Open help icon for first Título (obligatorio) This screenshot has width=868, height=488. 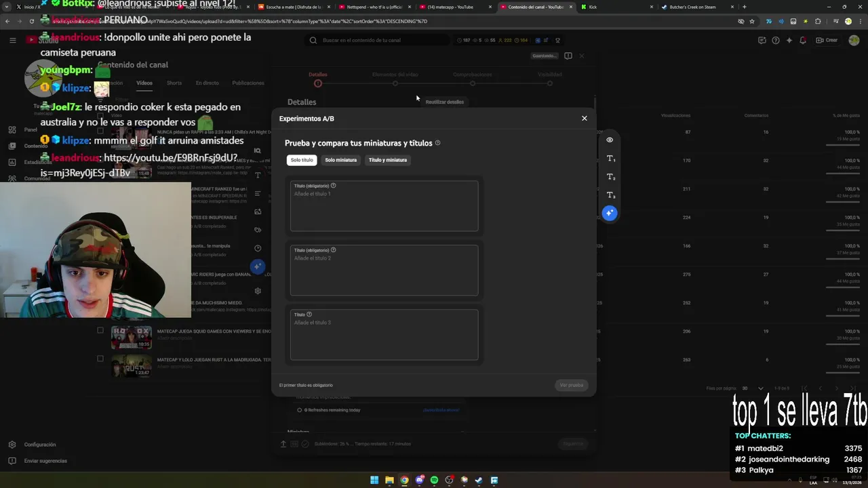(333, 185)
